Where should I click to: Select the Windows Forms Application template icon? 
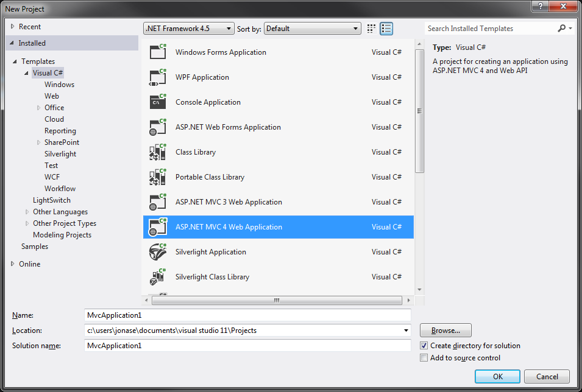tap(157, 52)
